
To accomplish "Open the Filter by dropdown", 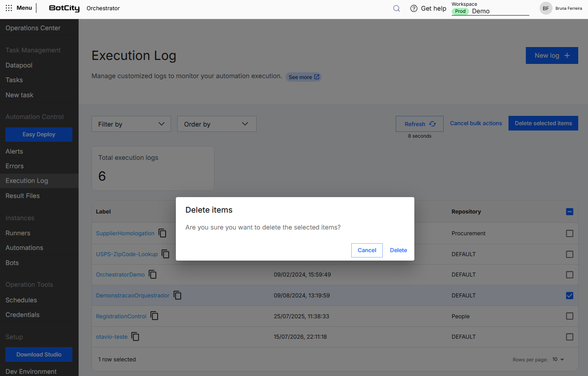I will coord(131,124).
